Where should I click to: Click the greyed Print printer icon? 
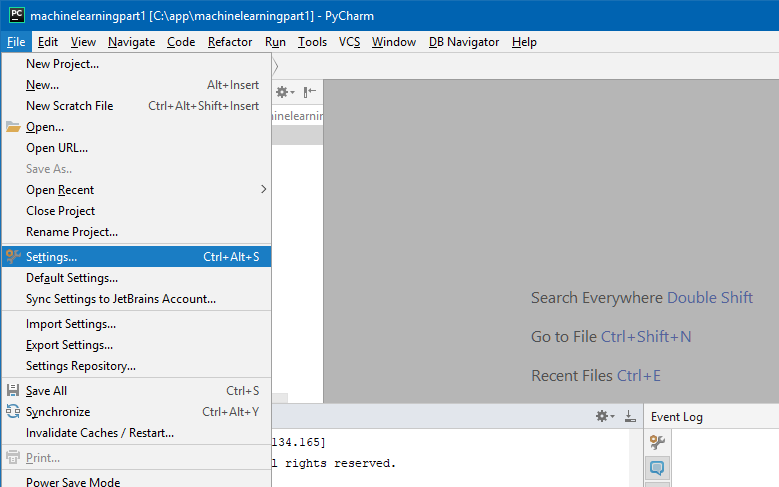coord(13,457)
